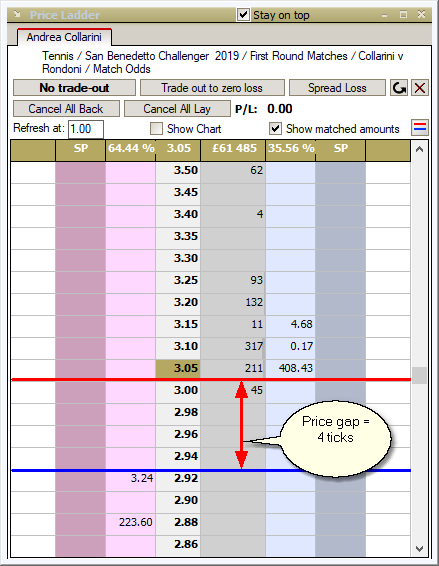Image resolution: width=439 pixels, height=566 pixels.
Task: Click the refresh arrow icon
Action: (399, 88)
